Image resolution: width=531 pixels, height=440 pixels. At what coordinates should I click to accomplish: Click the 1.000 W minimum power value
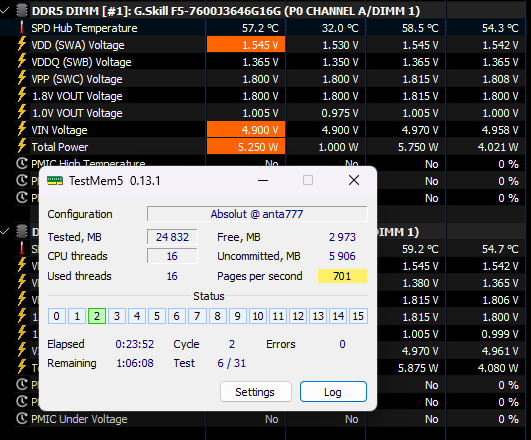[338, 147]
